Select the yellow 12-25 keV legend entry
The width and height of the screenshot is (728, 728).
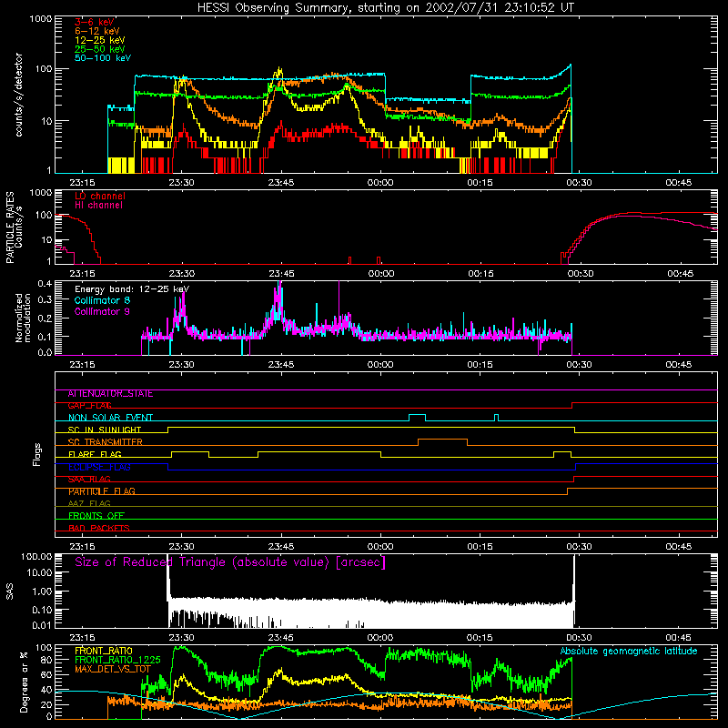pos(100,40)
